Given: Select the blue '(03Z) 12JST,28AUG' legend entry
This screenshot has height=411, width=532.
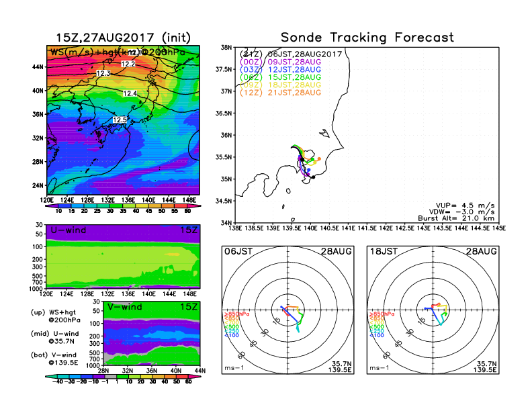Looking at the screenshot, I should tap(280, 70).
